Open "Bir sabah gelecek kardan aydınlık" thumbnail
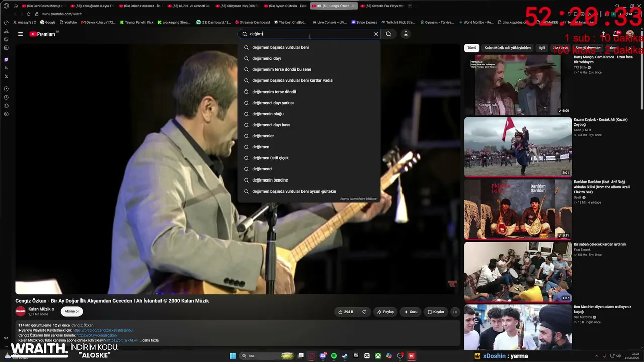Screen dimensions: 644x362 pyautogui.click(x=518, y=272)
